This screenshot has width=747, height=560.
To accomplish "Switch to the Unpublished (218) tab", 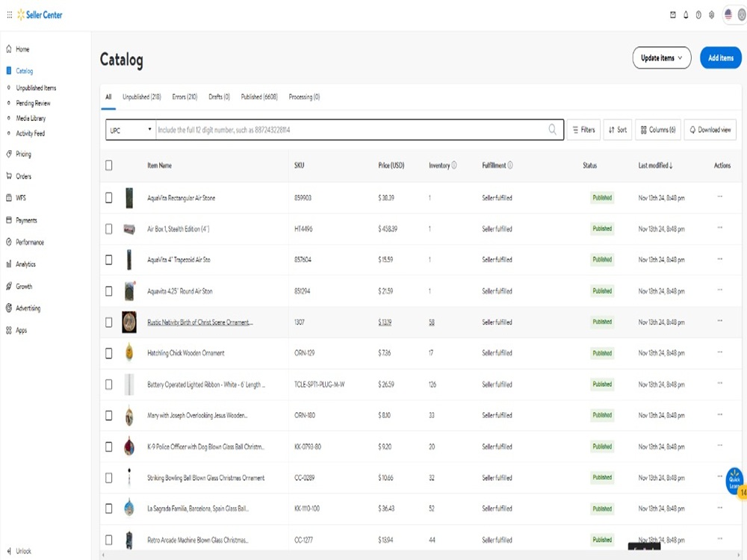I will pos(142,96).
